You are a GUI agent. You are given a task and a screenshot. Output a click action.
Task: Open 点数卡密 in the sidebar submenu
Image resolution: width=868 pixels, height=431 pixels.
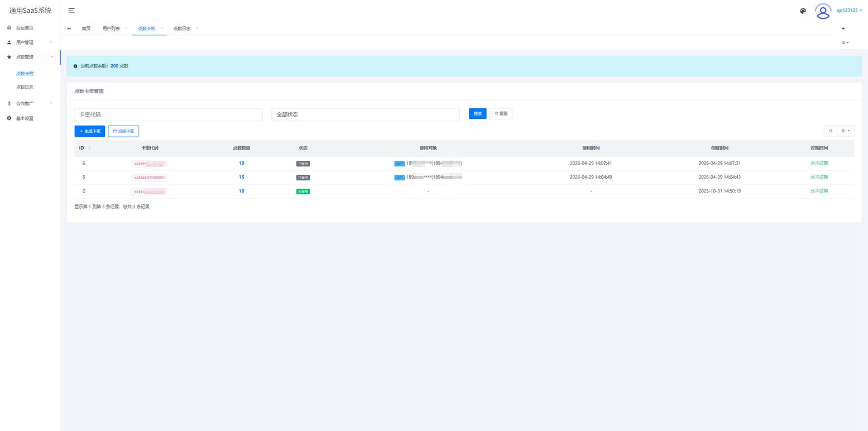25,74
